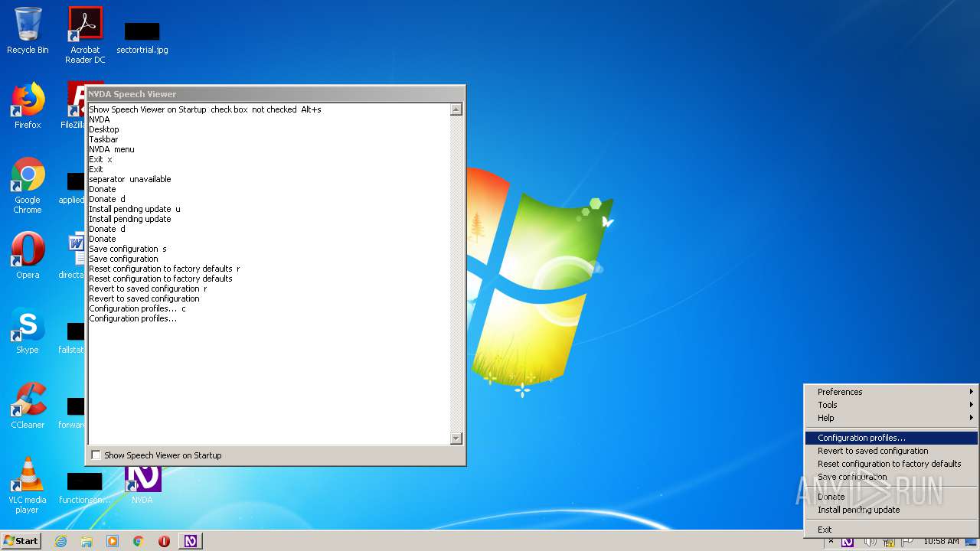Click the NVDA taskbar button

pos(191,541)
